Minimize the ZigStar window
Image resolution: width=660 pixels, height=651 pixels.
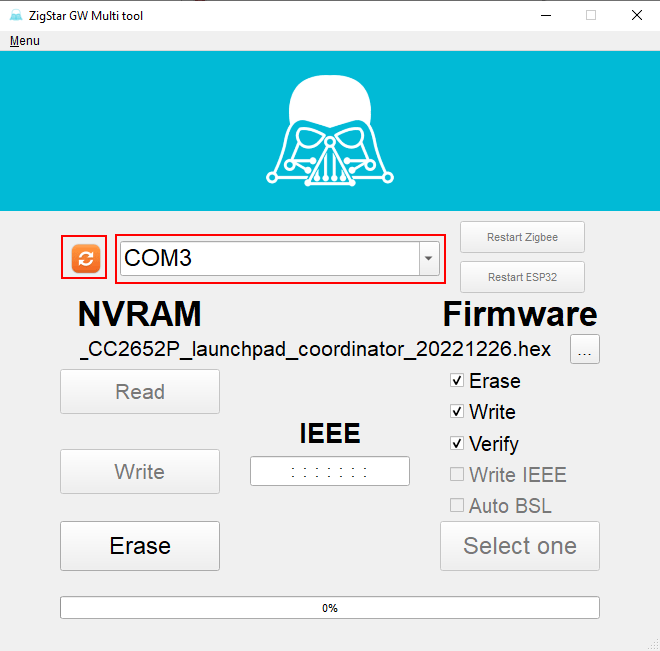545,15
